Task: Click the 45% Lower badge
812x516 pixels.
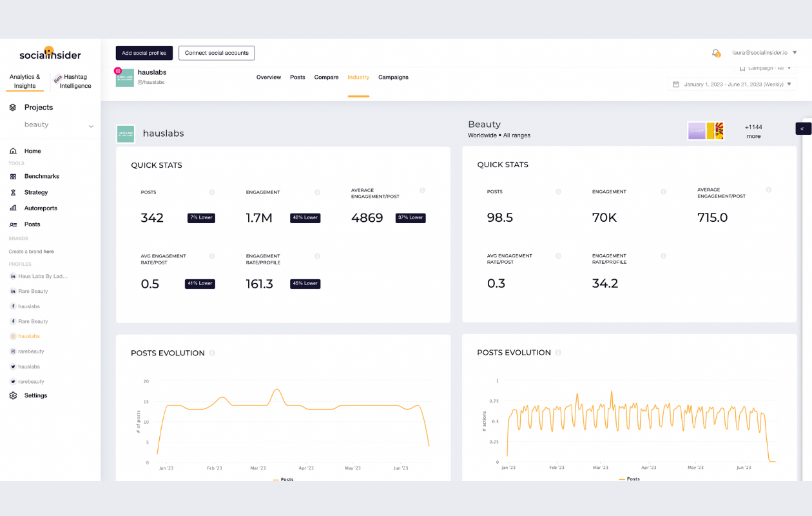Action: point(305,283)
